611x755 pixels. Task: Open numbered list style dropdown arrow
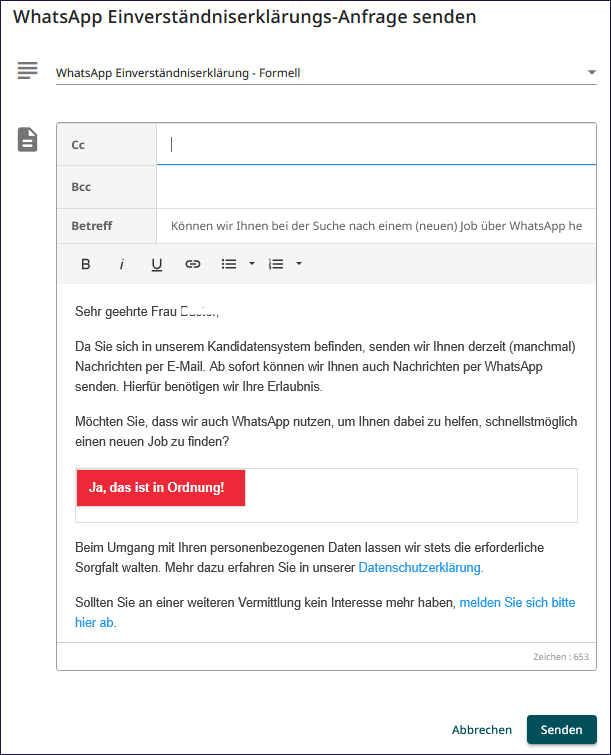299,264
